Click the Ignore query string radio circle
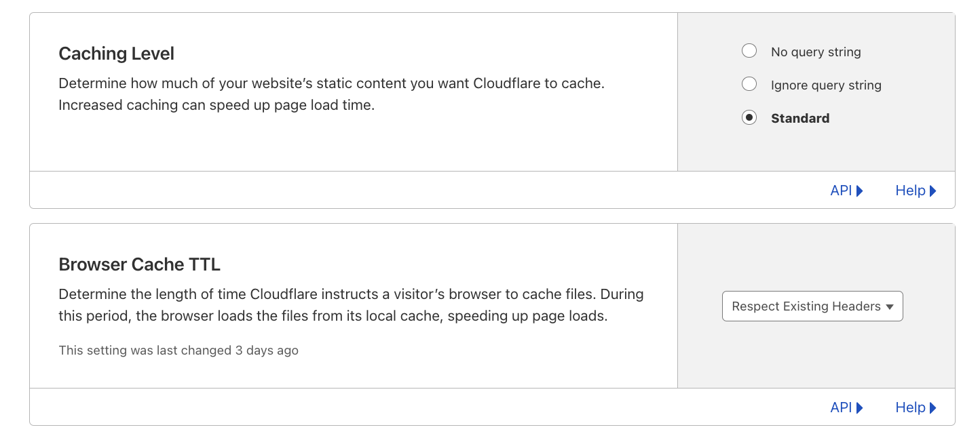The height and width of the screenshot is (438, 980). [749, 84]
